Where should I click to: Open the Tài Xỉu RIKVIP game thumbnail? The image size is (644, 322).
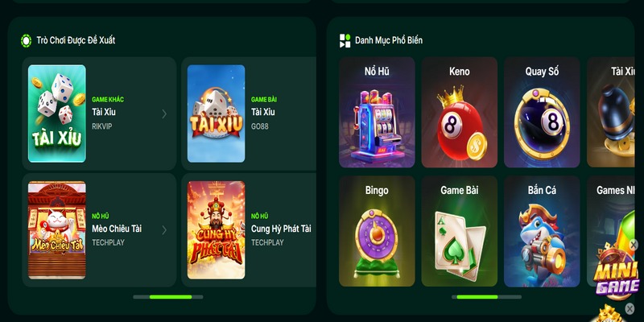(x=57, y=114)
